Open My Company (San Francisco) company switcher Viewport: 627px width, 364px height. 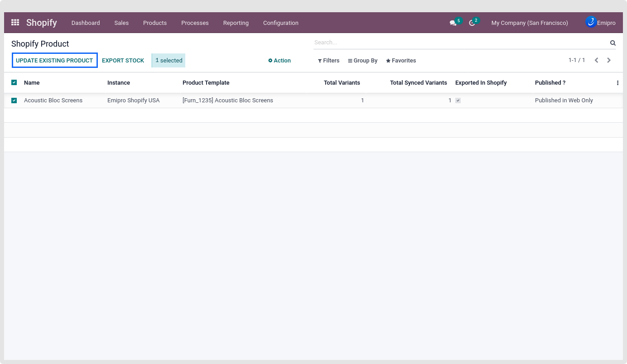[x=530, y=23]
